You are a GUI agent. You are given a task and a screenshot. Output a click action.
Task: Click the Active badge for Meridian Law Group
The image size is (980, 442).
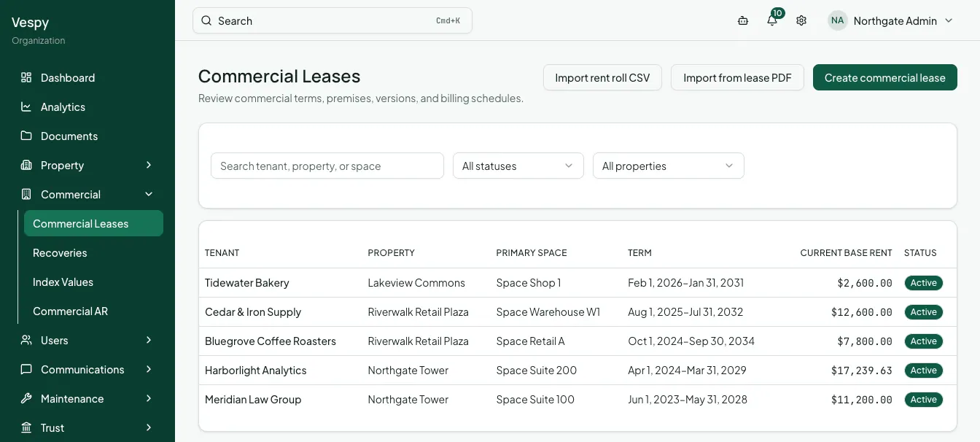(923, 399)
